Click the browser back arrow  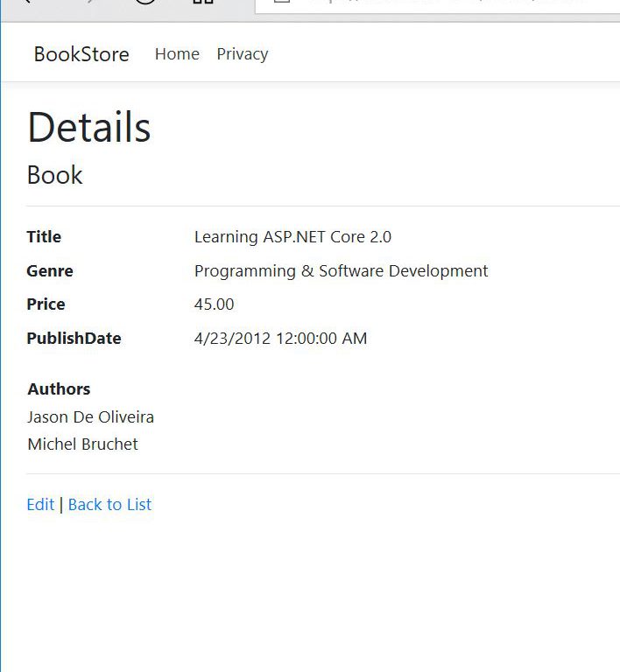pyautogui.click(x=26, y=2)
